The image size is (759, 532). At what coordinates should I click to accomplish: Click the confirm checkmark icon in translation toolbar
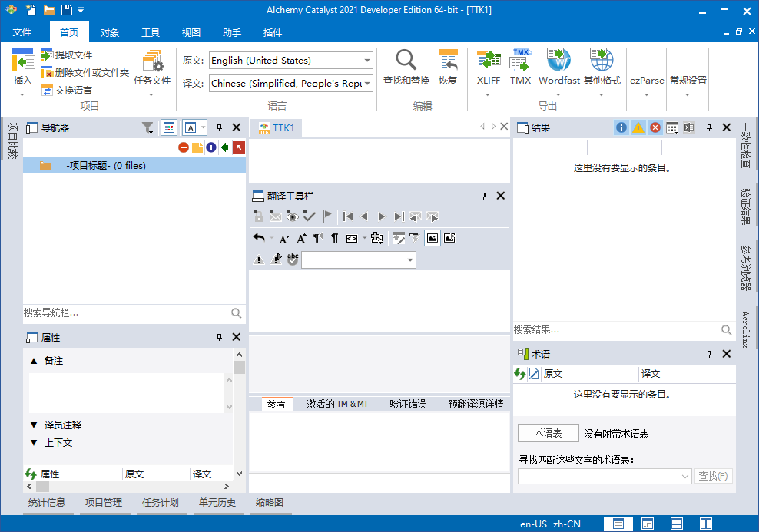(310, 216)
